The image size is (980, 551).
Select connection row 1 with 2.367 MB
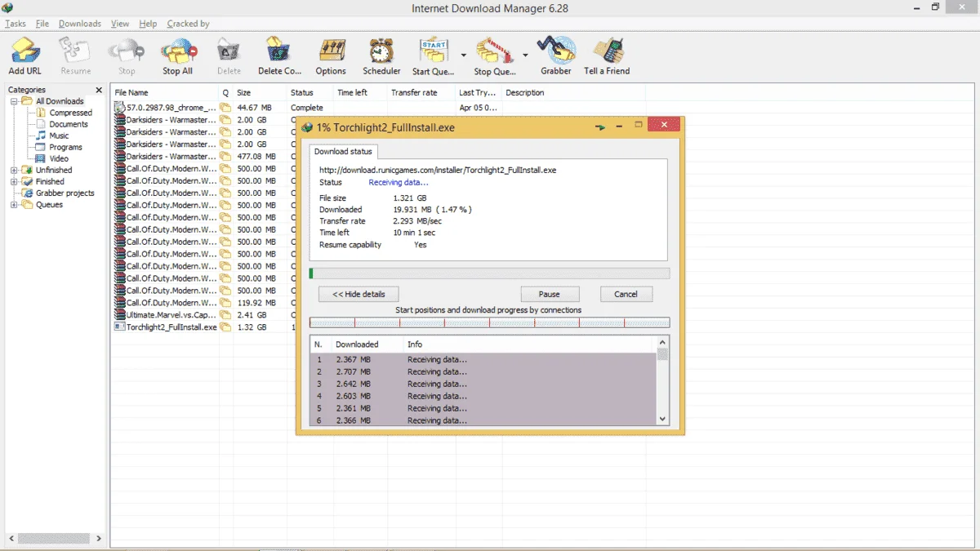pyautogui.click(x=483, y=359)
